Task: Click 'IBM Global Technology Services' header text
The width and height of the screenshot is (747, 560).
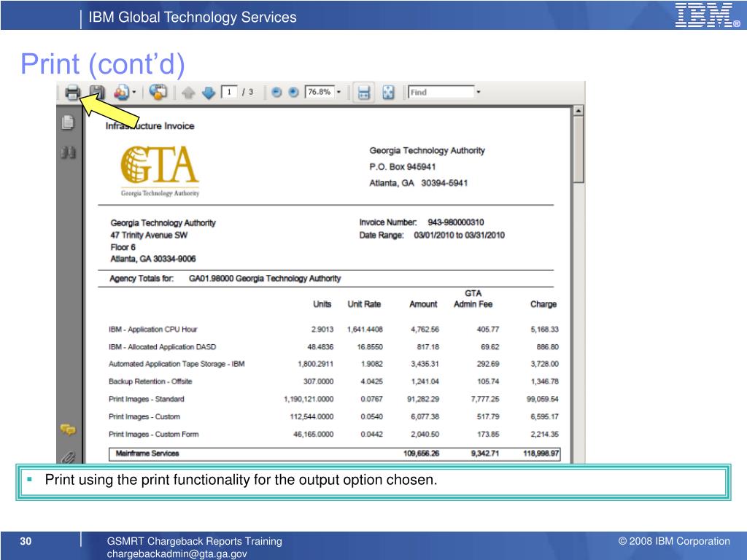Action: click(193, 17)
